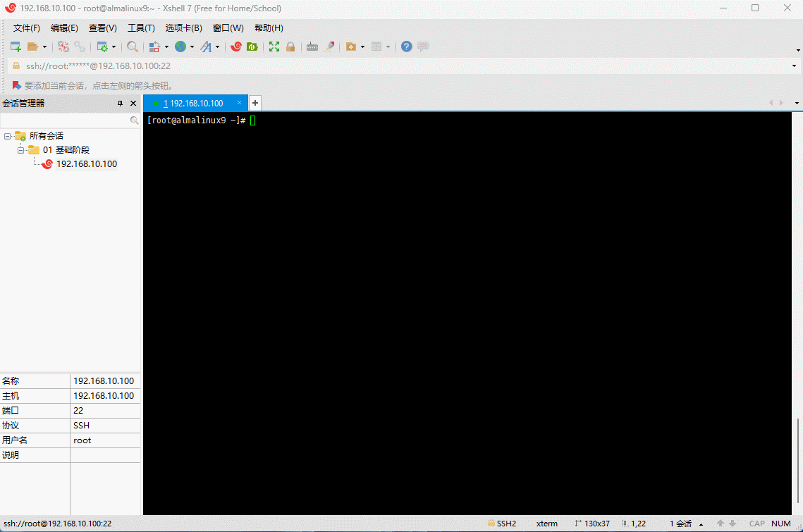This screenshot has height=532, width=803.
Task: Click the font settings icon
Action: click(x=206, y=47)
